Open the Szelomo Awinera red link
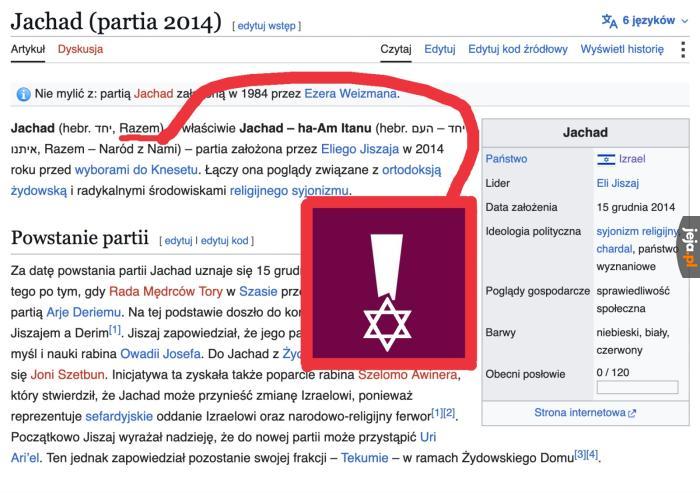The width and height of the screenshot is (700, 493). point(408,375)
